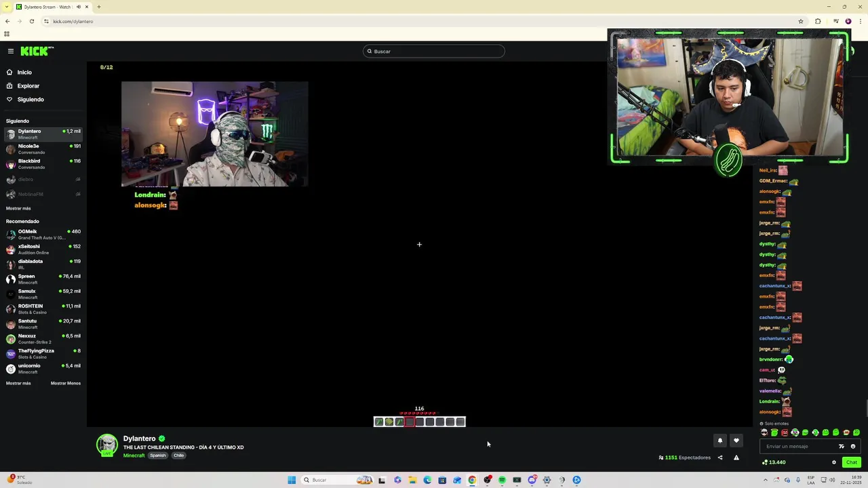Report stream using warning triangle icon

coord(736,457)
